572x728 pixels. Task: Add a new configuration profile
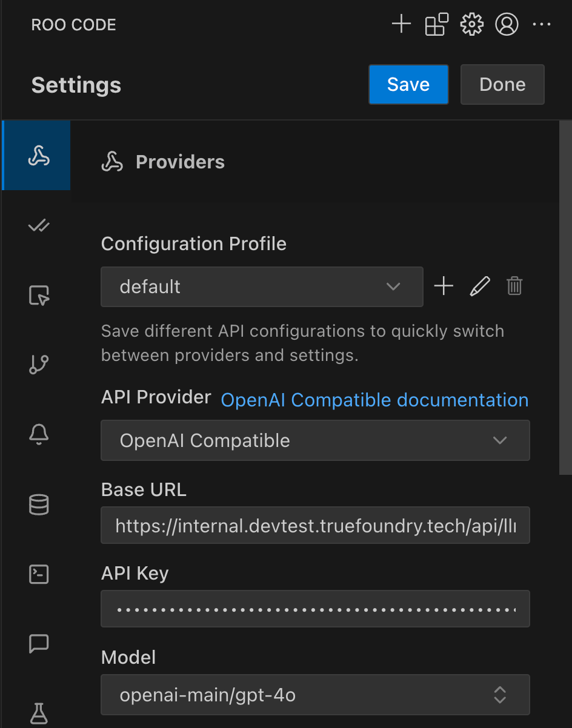[x=444, y=286]
